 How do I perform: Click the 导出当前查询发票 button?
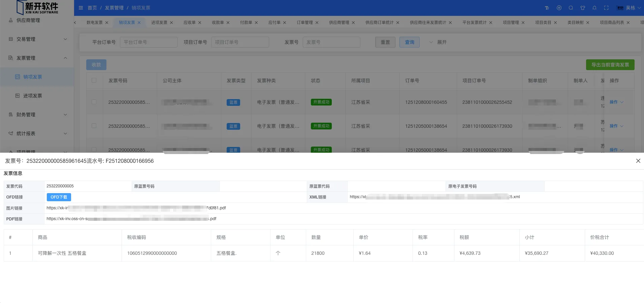pos(610,65)
